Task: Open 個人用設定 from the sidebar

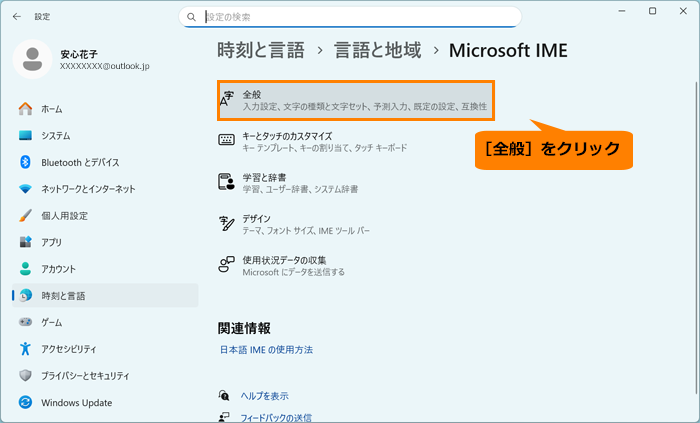Action: (105, 216)
